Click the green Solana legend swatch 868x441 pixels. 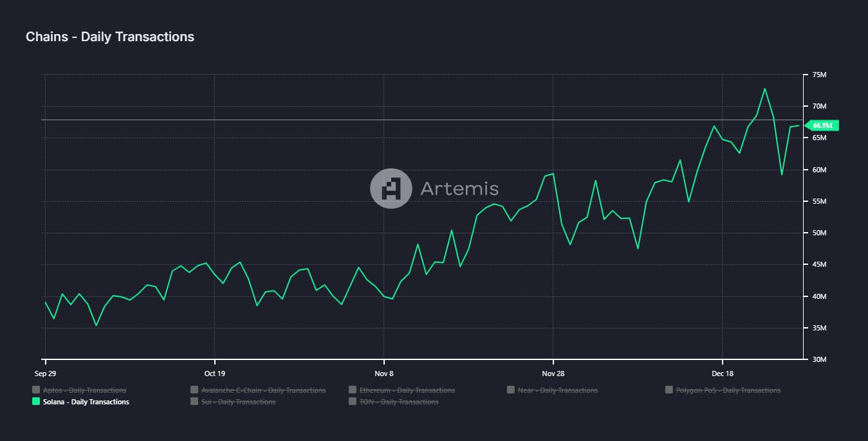tap(36, 402)
